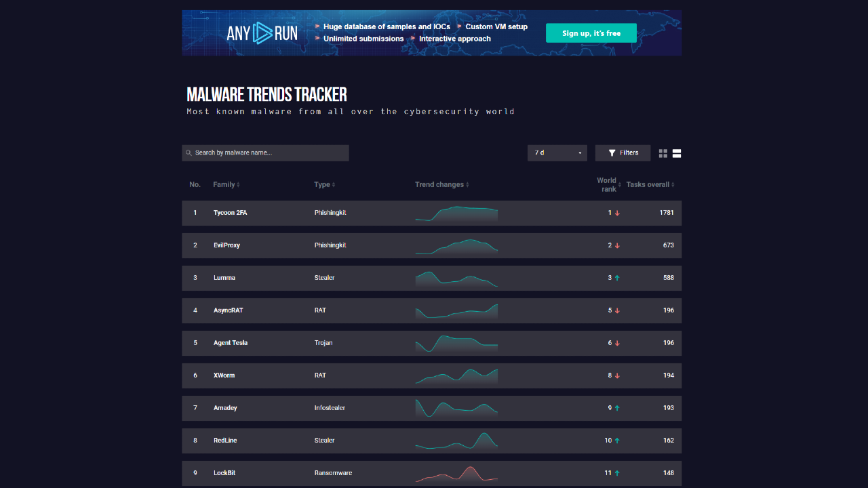Open the 7 d period dropdown
This screenshot has height=488, width=868.
(x=557, y=153)
